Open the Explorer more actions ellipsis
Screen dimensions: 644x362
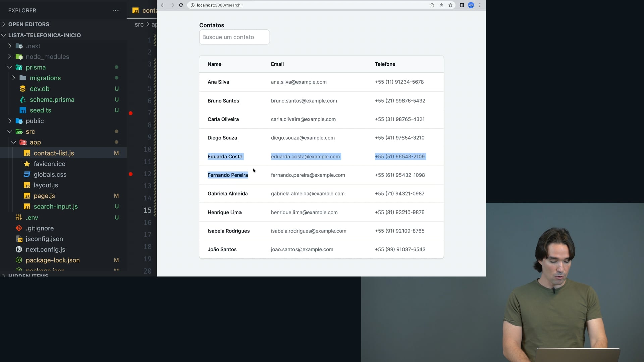coord(115,10)
